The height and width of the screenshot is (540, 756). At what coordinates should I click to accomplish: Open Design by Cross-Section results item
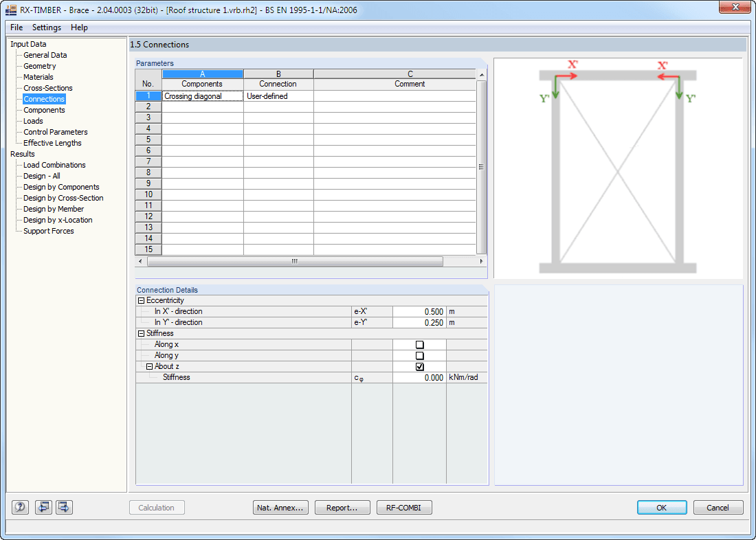click(x=63, y=198)
